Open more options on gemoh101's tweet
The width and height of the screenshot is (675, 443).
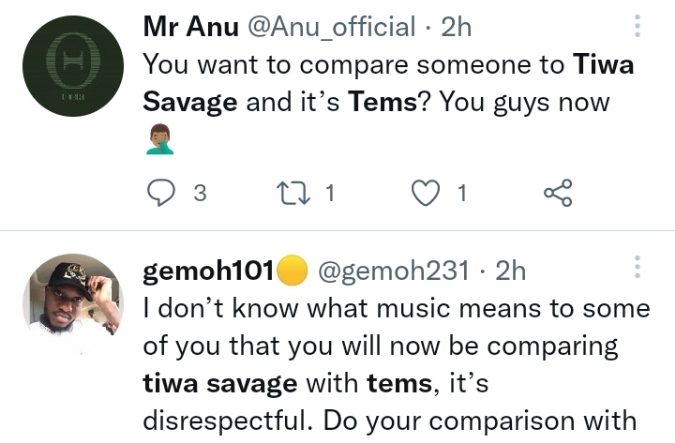click(636, 269)
